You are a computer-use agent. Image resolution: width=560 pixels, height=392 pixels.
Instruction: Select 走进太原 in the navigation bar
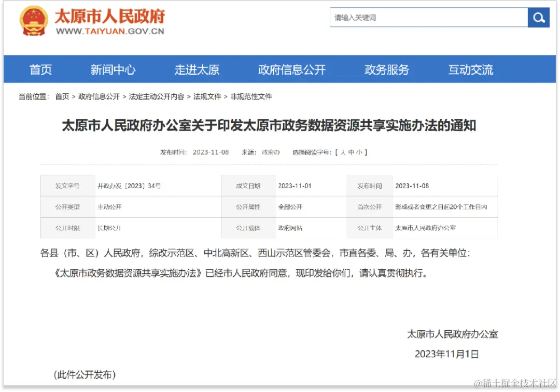[198, 69]
